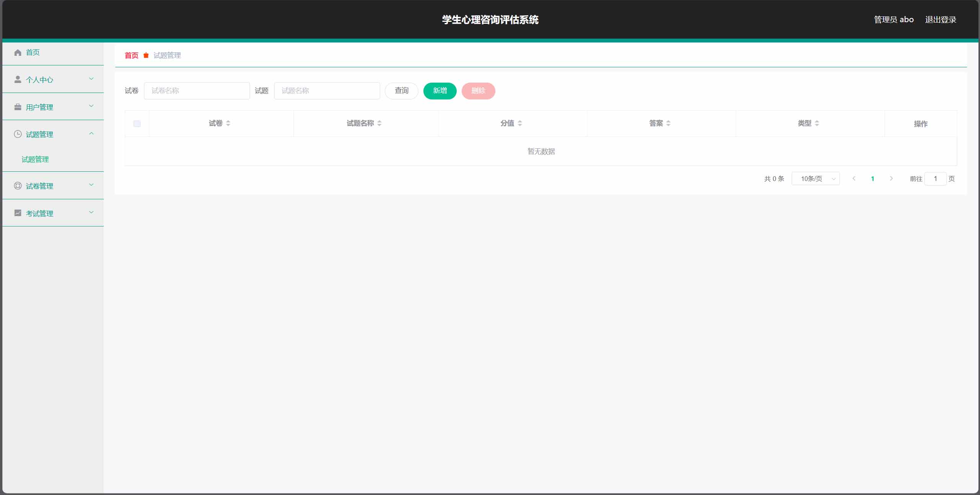Sort by 试卷 column arrows
Viewport: 980px width, 495px height.
click(x=228, y=123)
